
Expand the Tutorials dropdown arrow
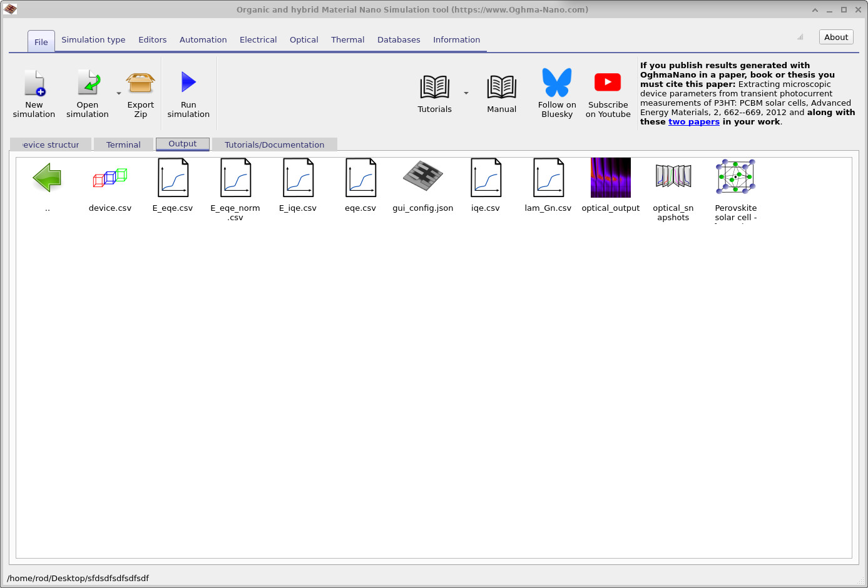click(x=466, y=93)
